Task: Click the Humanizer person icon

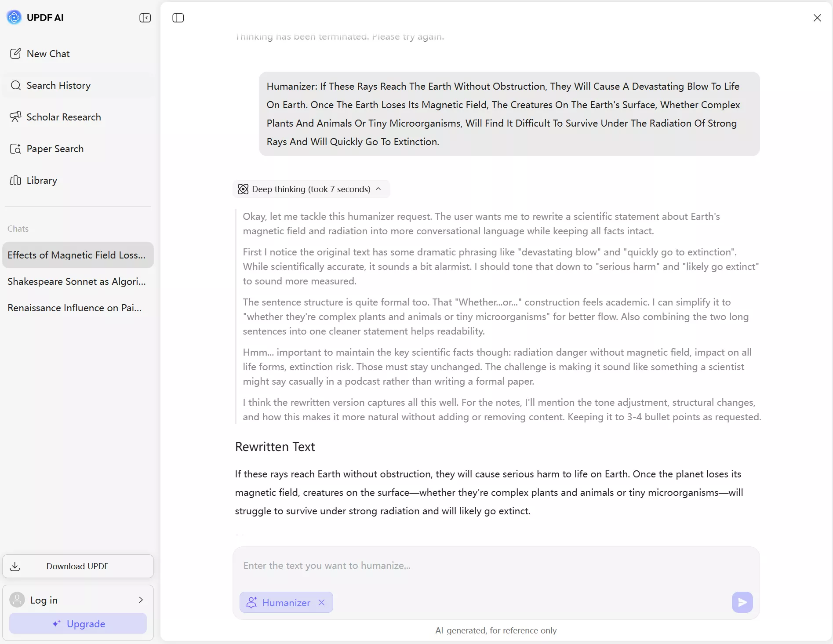Action: click(x=251, y=603)
